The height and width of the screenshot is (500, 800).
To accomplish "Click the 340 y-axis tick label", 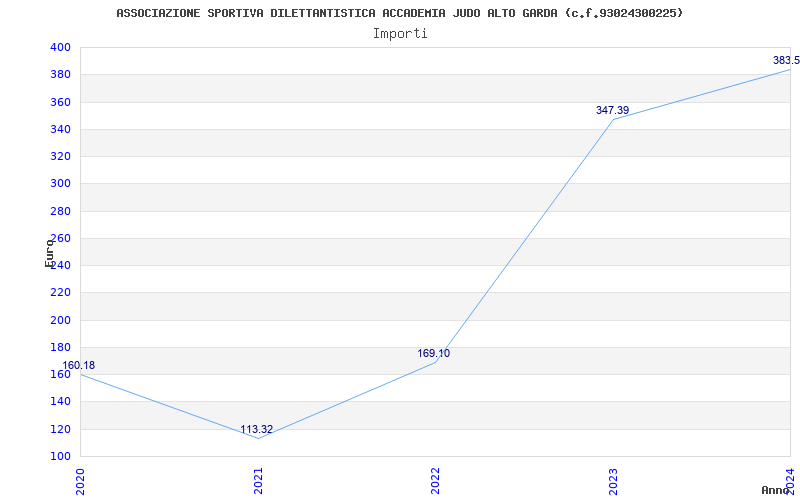I will pos(60,129).
